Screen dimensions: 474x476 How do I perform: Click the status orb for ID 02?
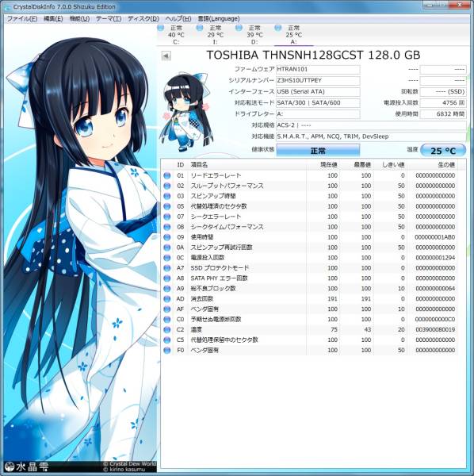tap(166, 186)
